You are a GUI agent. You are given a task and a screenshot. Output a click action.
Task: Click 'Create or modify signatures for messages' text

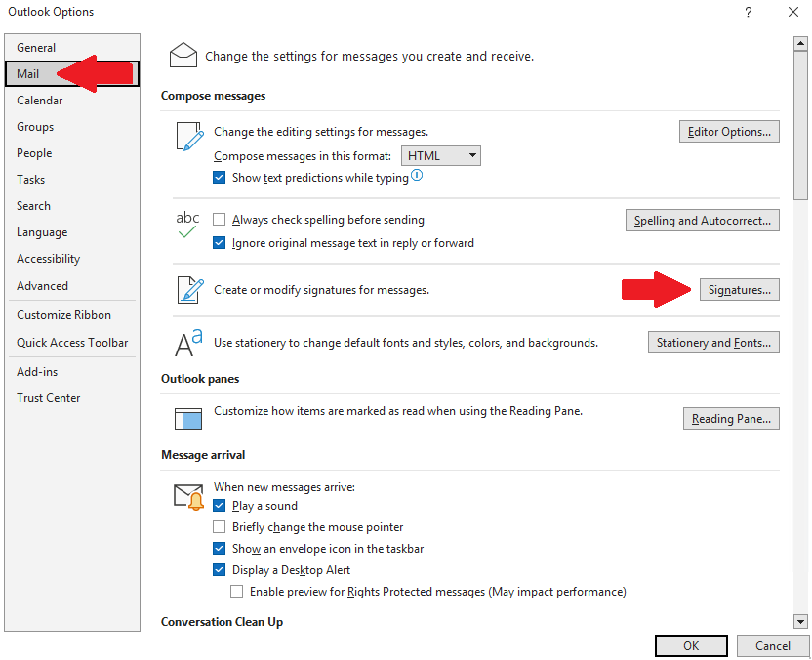322,290
